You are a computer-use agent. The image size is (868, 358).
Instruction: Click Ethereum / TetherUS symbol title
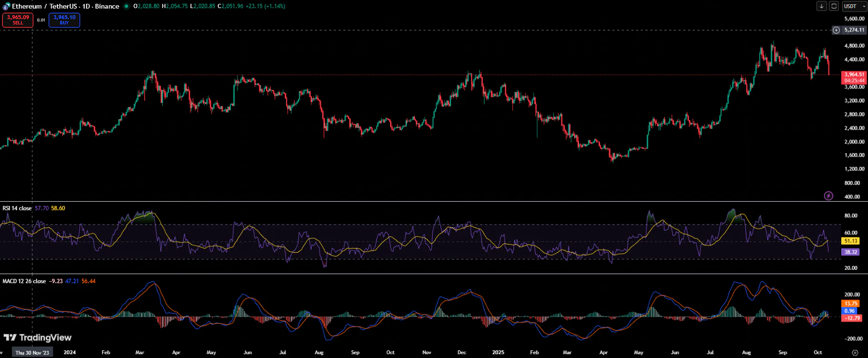point(65,6)
